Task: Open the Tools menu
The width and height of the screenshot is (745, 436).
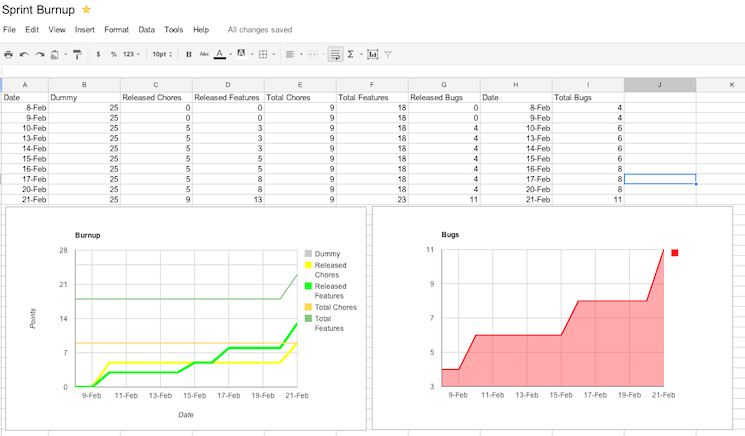Action: pyautogui.click(x=173, y=29)
